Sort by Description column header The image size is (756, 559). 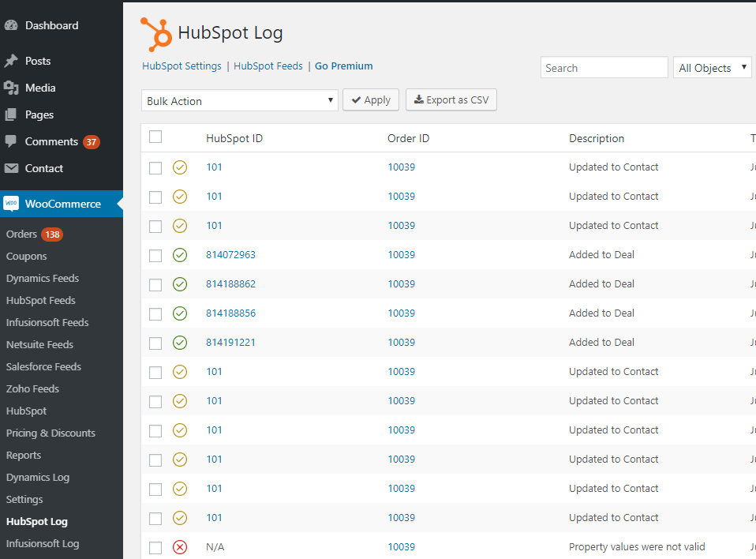597,138
